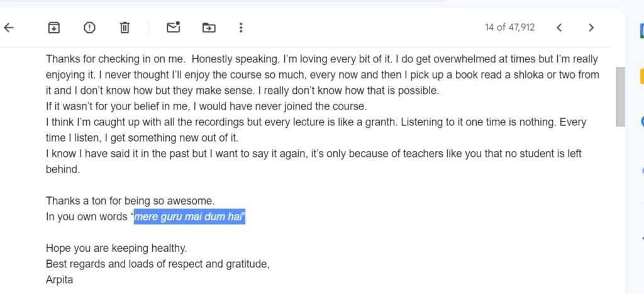Mark this email as unread
644x294 pixels.
tap(174, 27)
